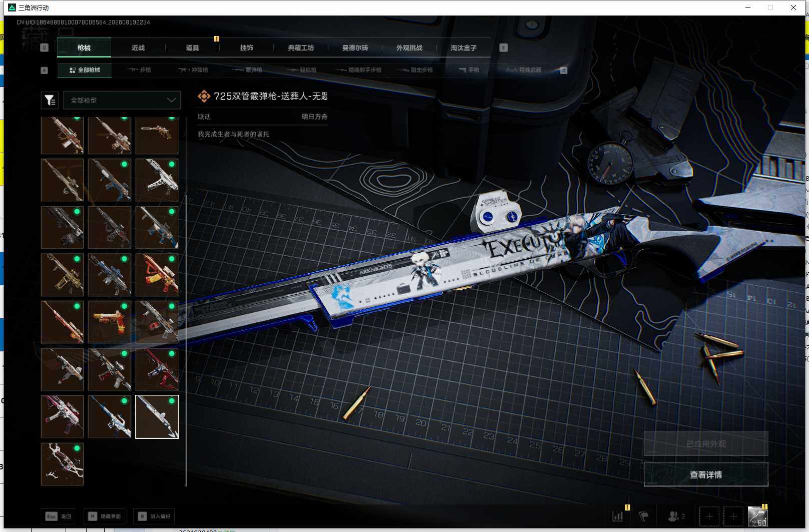Switch to the 淘汰盒子 tab
The width and height of the screenshot is (809, 532).
pyautogui.click(x=464, y=48)
